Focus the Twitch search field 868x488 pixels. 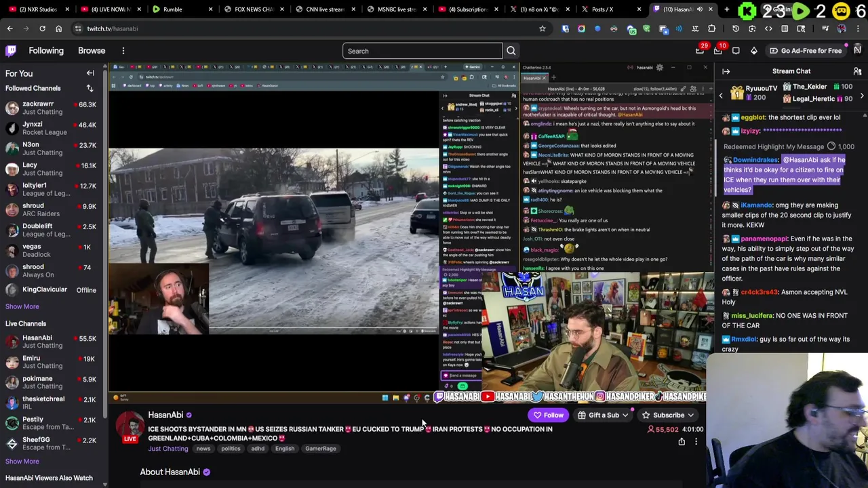pos(422,51)
